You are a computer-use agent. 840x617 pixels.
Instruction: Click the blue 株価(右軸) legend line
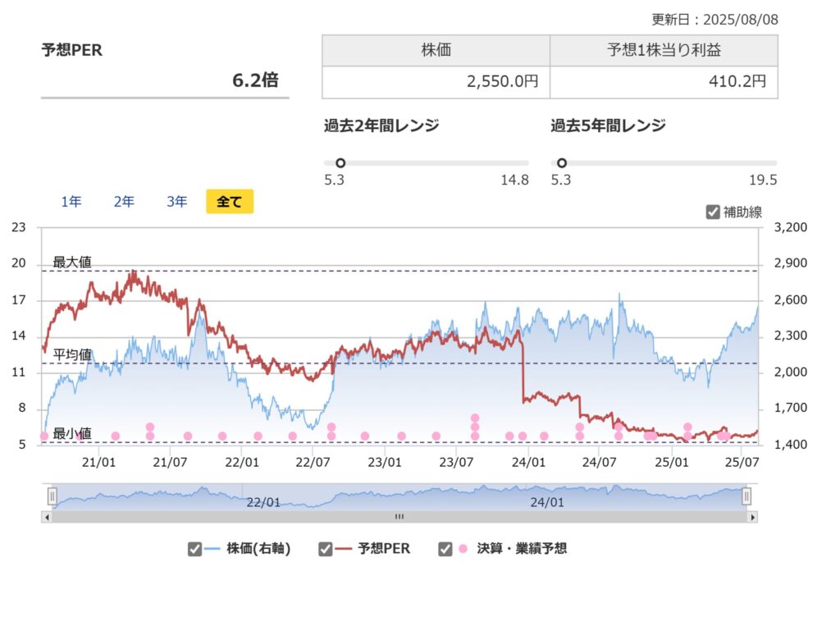click(x=212, y=549)
